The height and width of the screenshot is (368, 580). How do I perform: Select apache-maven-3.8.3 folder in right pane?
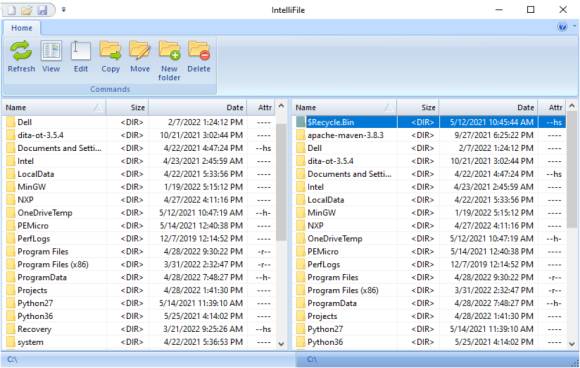tap(431, 135)
